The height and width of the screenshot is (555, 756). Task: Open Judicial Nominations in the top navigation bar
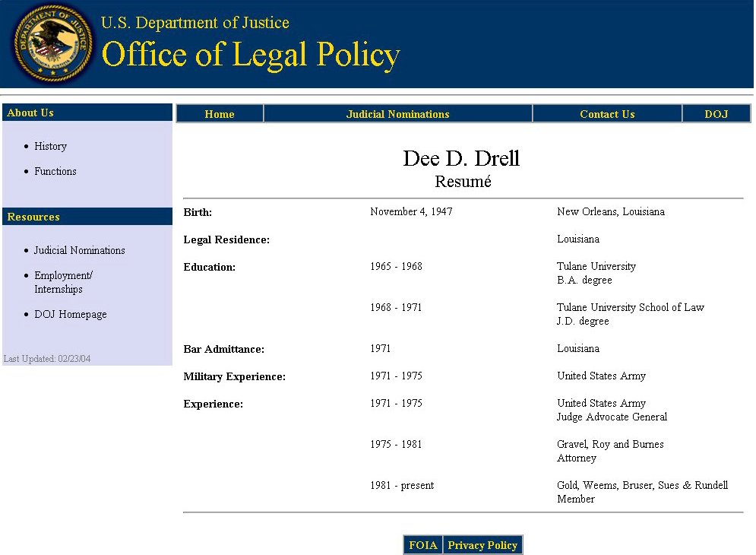[398, 114]
